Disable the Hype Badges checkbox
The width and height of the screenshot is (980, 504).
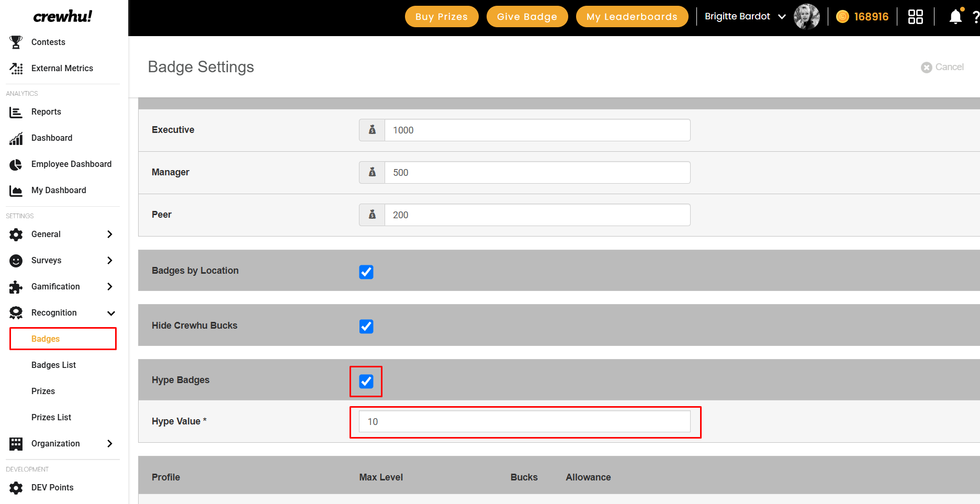(366, 382)
